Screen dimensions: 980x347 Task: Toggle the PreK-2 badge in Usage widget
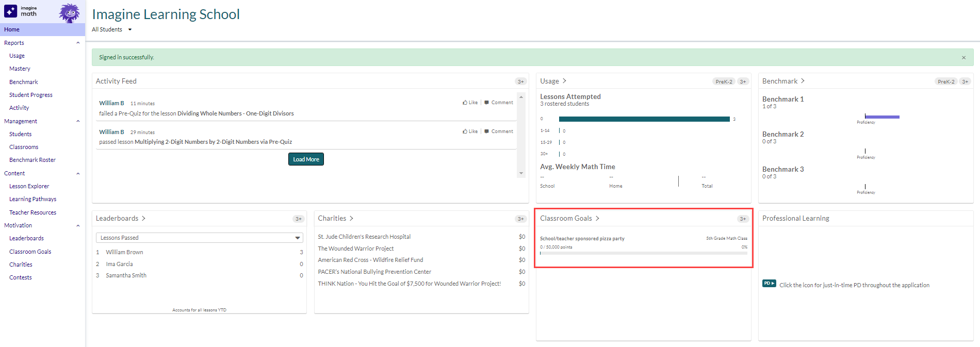pos(724,81)
